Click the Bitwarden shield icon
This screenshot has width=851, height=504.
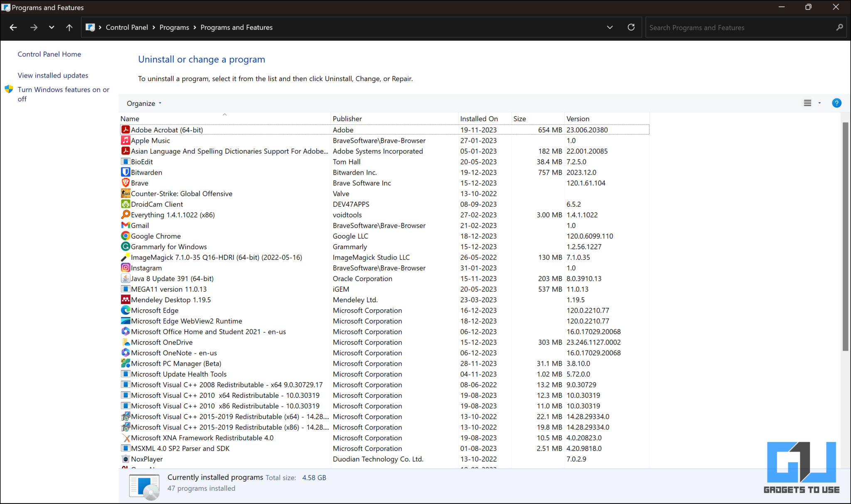tap(126, 172)
